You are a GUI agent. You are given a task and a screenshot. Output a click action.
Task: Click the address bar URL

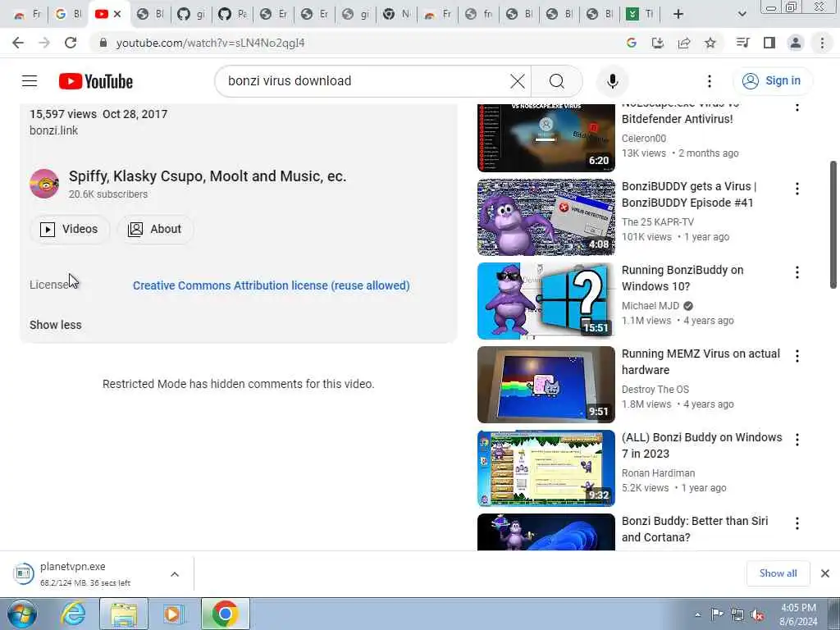pyautogui.click(x=211, y=43)
